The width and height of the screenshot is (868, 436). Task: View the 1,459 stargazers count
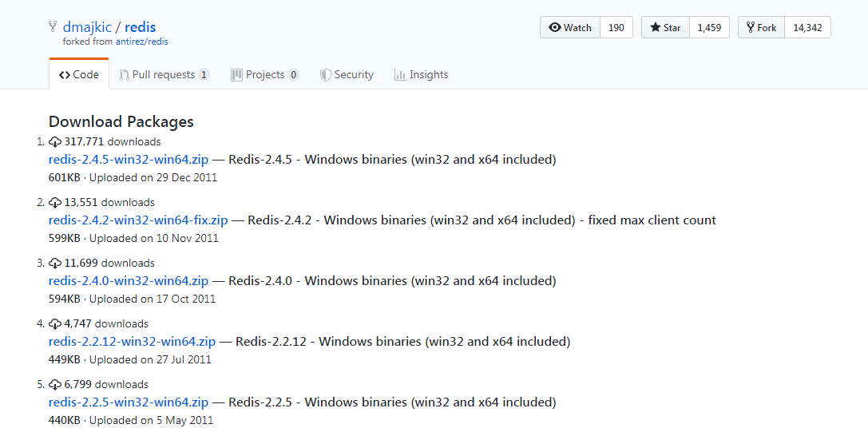click(709, 27)
